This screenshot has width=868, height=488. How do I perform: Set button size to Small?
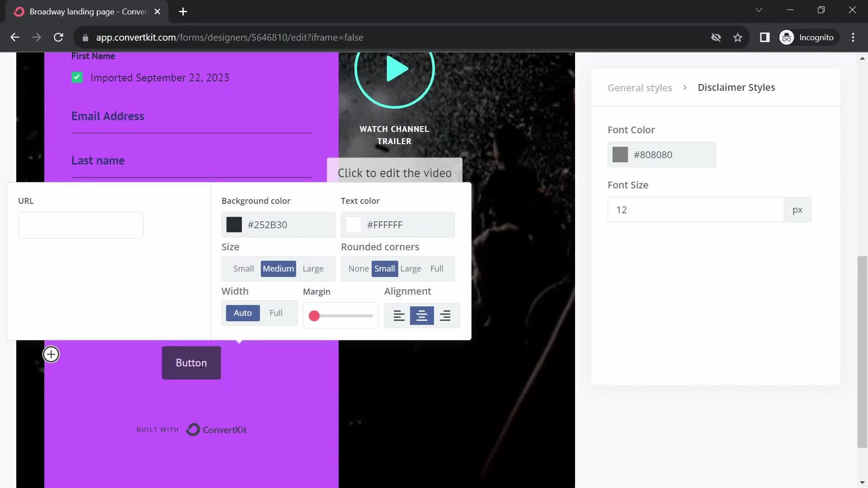[x=243, y=269]
